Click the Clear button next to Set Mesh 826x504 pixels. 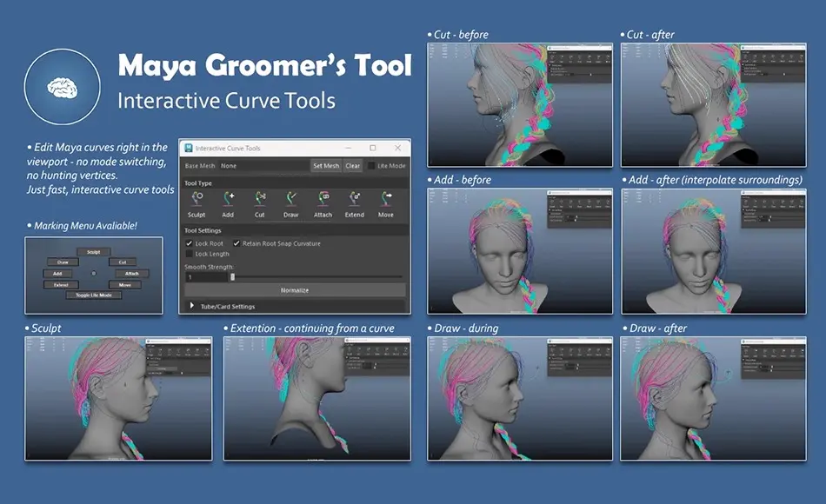(x=352, y=166)
